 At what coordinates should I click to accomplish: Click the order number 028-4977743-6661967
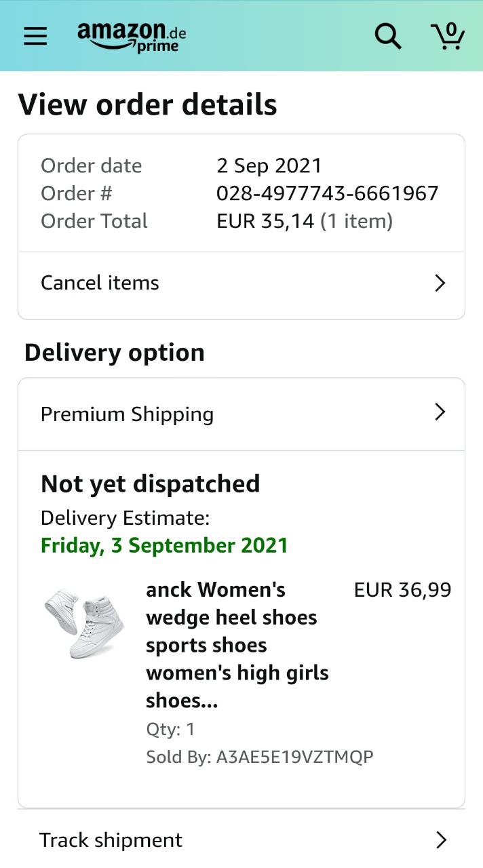click(327, 193)
